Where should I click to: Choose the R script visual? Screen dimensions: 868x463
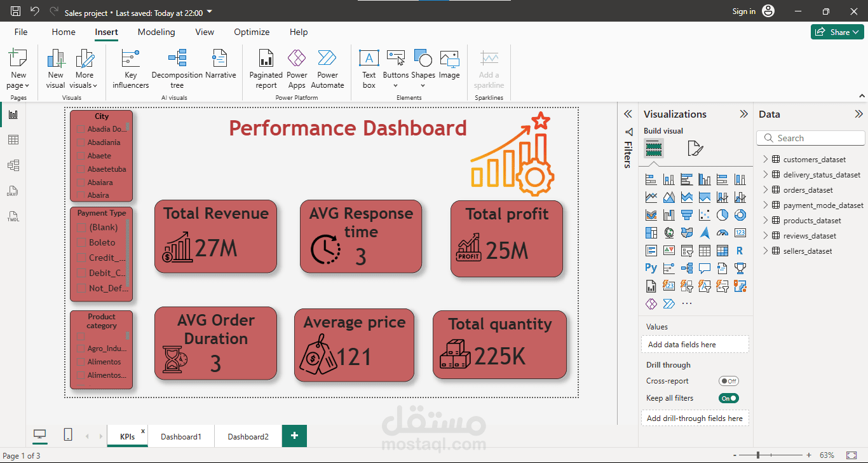[740, 251]
